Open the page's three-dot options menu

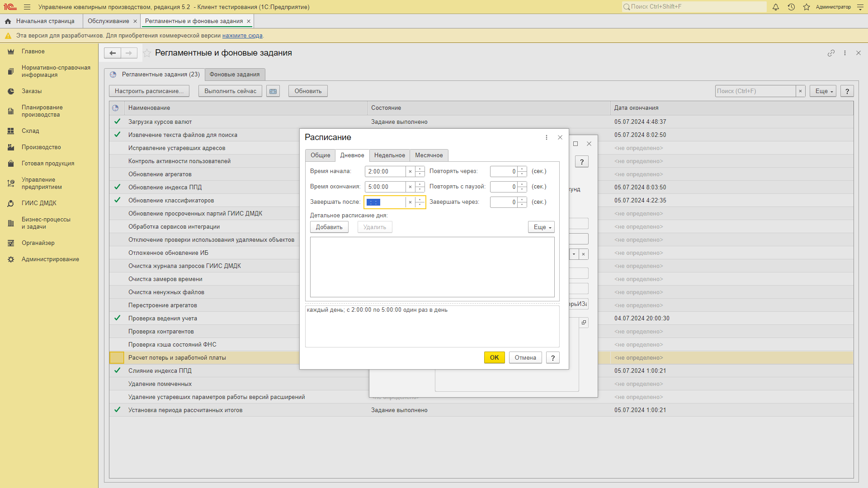click(x=845, y=53)
